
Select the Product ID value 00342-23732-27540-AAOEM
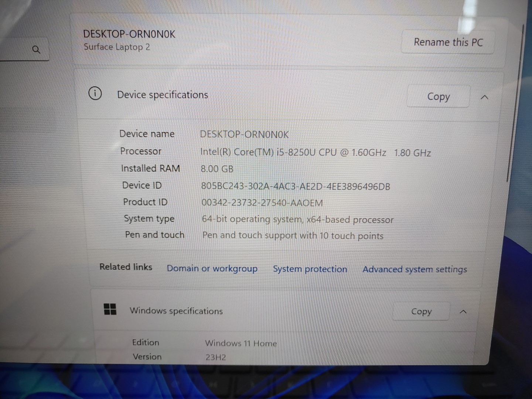(x=262, y=202)
